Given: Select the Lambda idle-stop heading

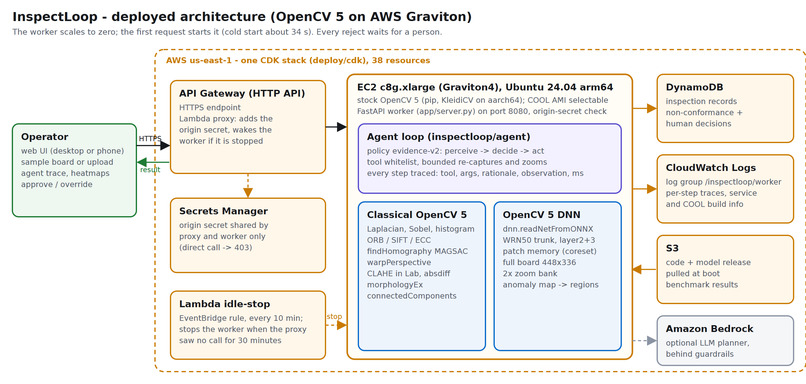Looking at the screenshot, I should pyautogui.click(x=225, y=304).
